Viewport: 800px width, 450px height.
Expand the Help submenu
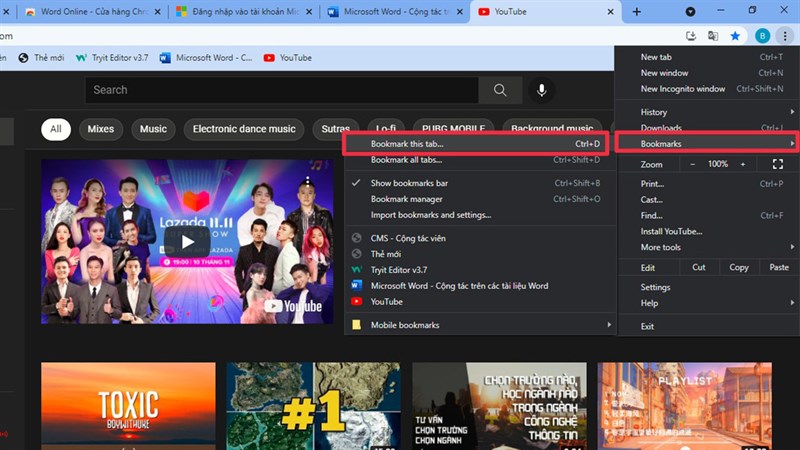(x=708, y=303)
